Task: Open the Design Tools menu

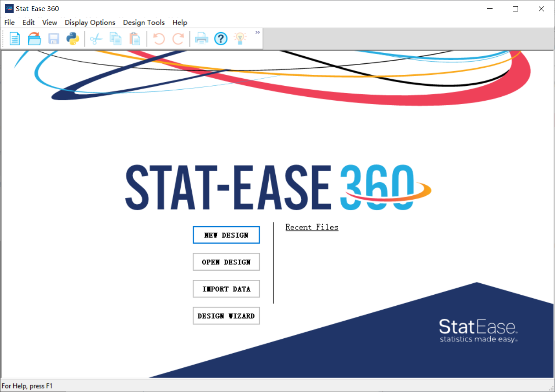Action: click(x=144, y=22)
